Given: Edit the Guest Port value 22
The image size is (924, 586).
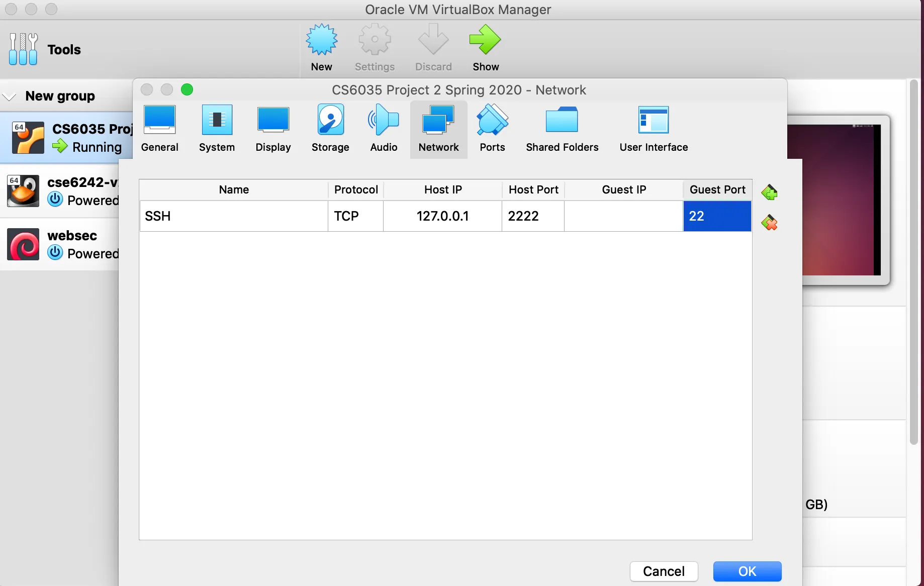Looking at the screenshot, I should 717,216.
